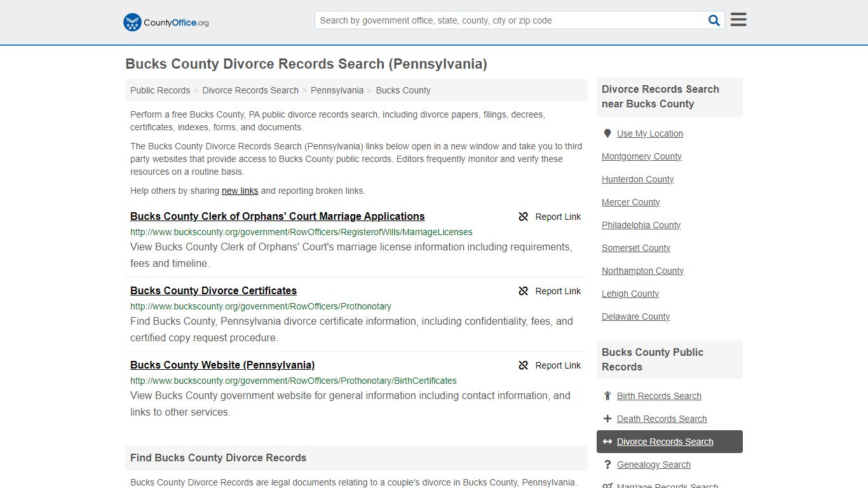Open the MarriageLicenses green URL
Screen dimensions: 868x488
301,232
